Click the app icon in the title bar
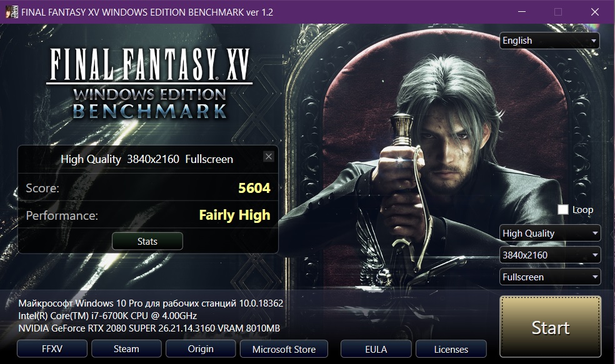The height and width of the screenshot is (364, 615). (12, 12)
